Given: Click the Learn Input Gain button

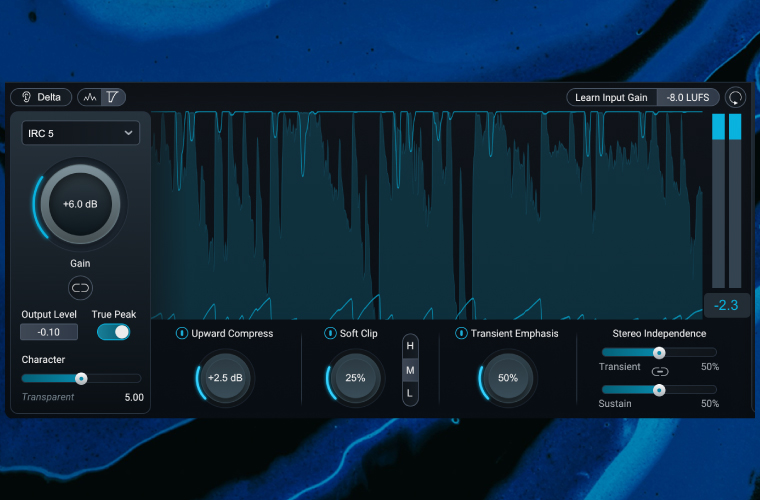Looking at the screenshot, I should click(611, 98).
